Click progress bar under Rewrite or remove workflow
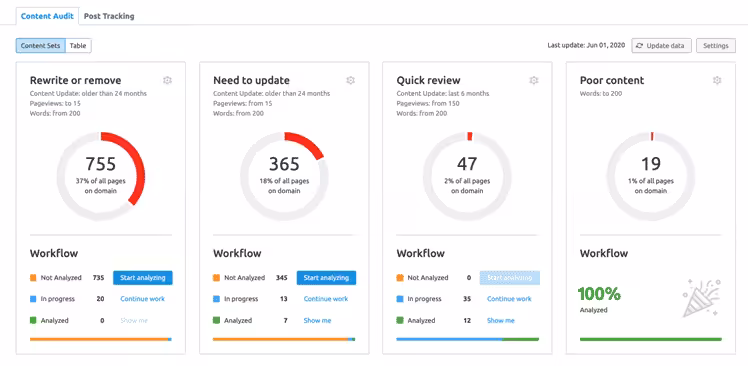 tap(101, 339)
